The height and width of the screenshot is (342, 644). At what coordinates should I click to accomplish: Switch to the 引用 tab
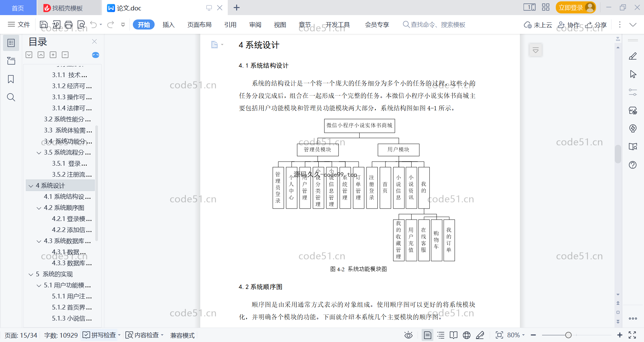(x=230, y=24)
